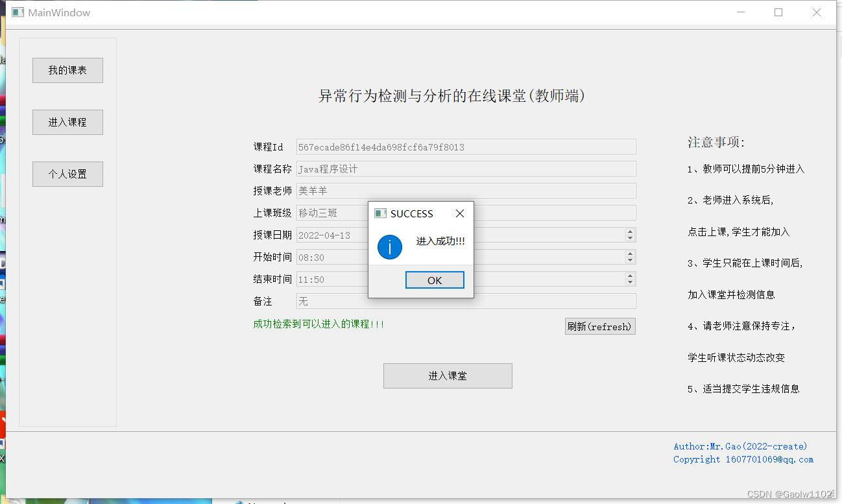Click the 备注 field showing 无
Image resolution: width=842 pixels, height=504 pixels.
466,301
